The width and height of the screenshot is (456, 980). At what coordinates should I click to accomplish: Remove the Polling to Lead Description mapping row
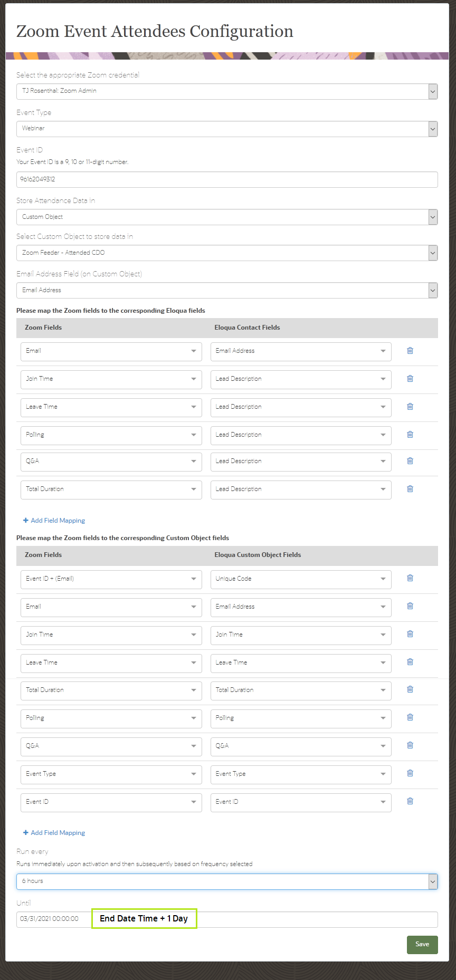pos(410,435)
